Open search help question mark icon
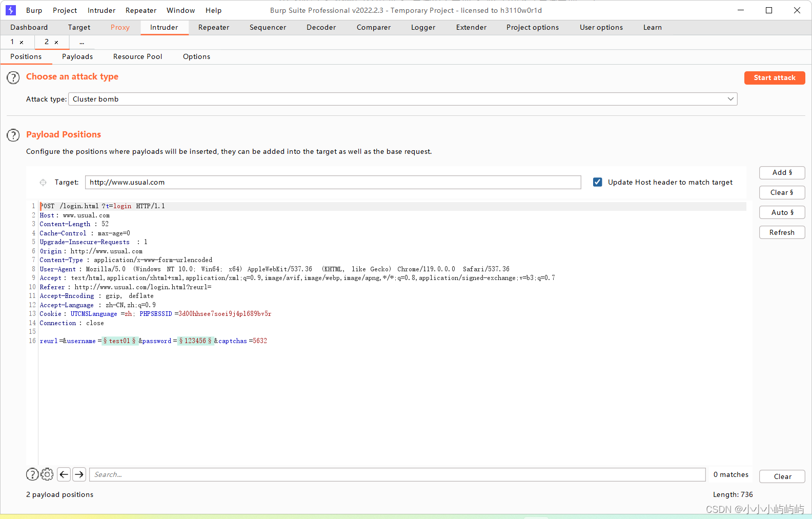Screen dimensions: 812x519 click(x=32, y=474)
